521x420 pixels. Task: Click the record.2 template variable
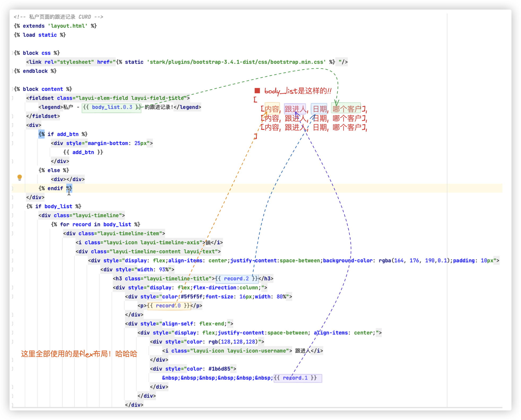[236, 278]
